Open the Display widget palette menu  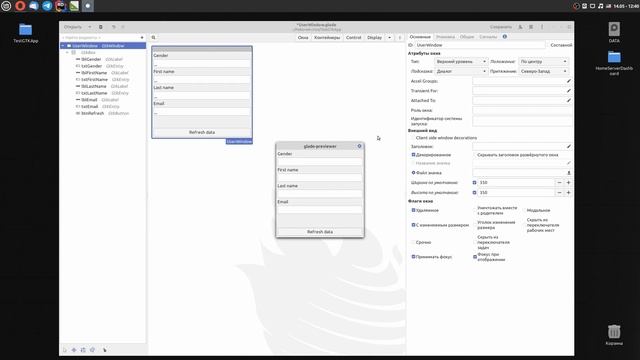[374, 38]
